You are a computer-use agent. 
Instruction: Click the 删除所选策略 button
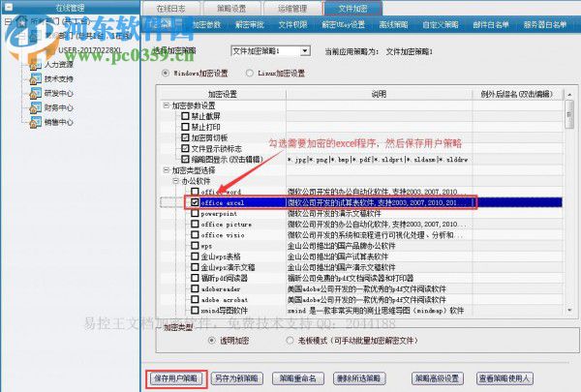(x=359, y=378)
